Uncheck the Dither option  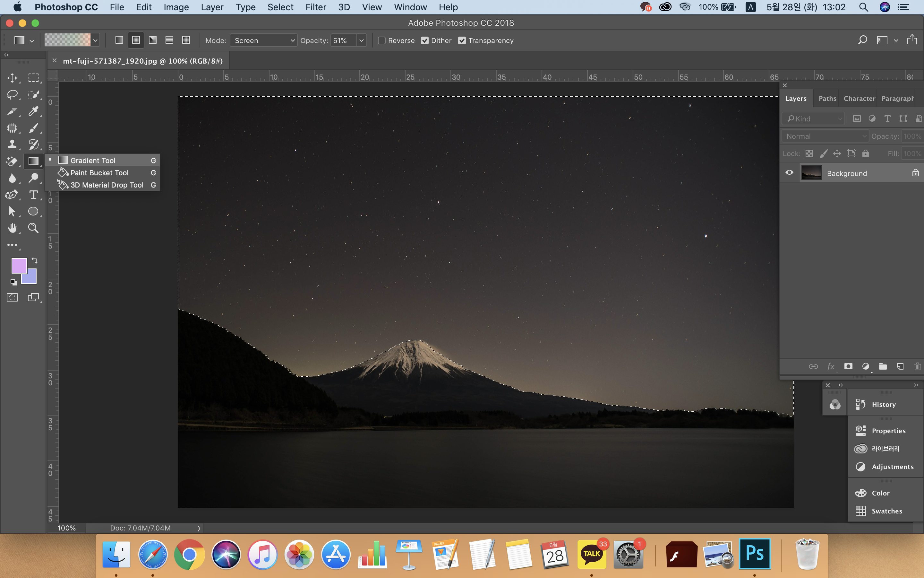pyautogui.click(x=424, y=40)
